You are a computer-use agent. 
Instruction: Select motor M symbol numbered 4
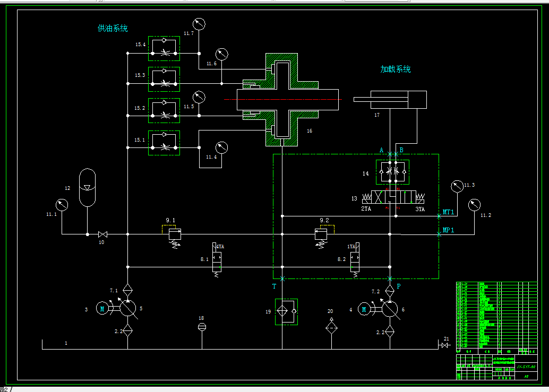(x=364, y=309)
